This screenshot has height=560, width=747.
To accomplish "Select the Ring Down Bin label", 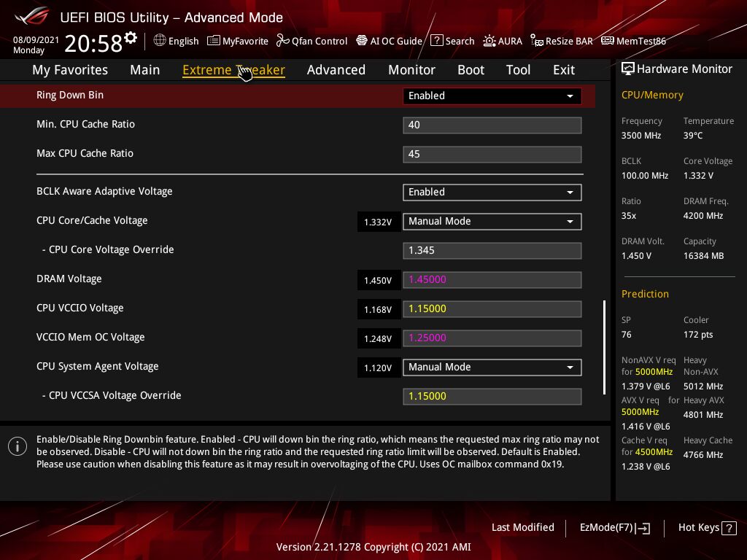I will [x=70, y=95].
